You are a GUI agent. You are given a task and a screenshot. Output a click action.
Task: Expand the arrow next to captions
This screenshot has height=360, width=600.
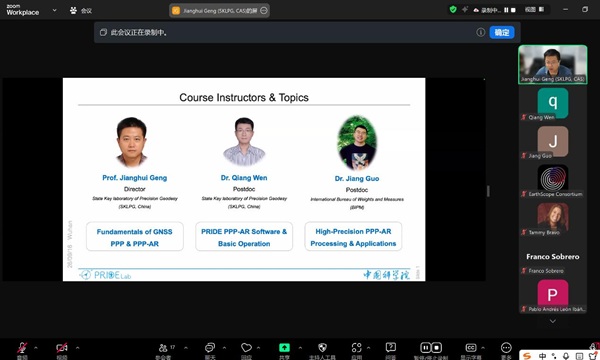pos(483,348)
